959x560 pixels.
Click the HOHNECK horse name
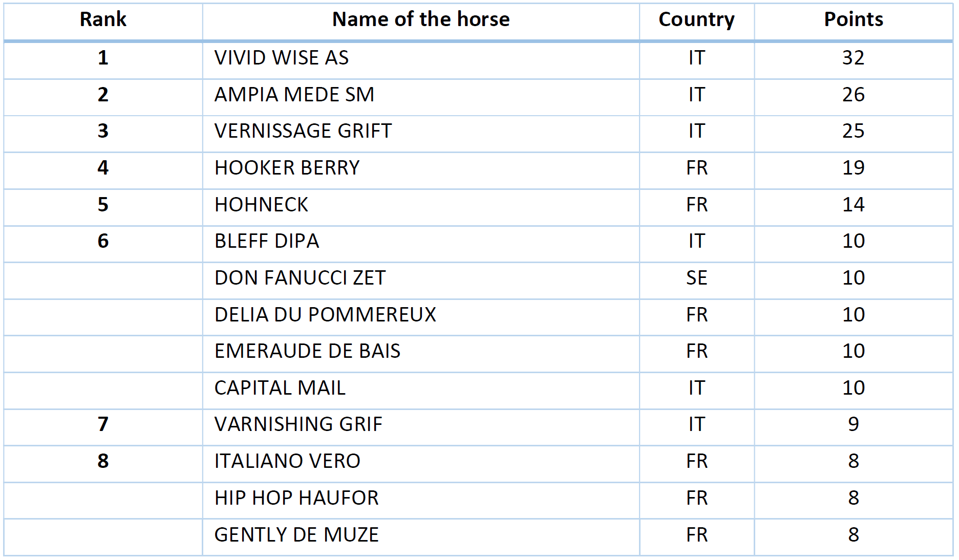click(x=261, y=205)
